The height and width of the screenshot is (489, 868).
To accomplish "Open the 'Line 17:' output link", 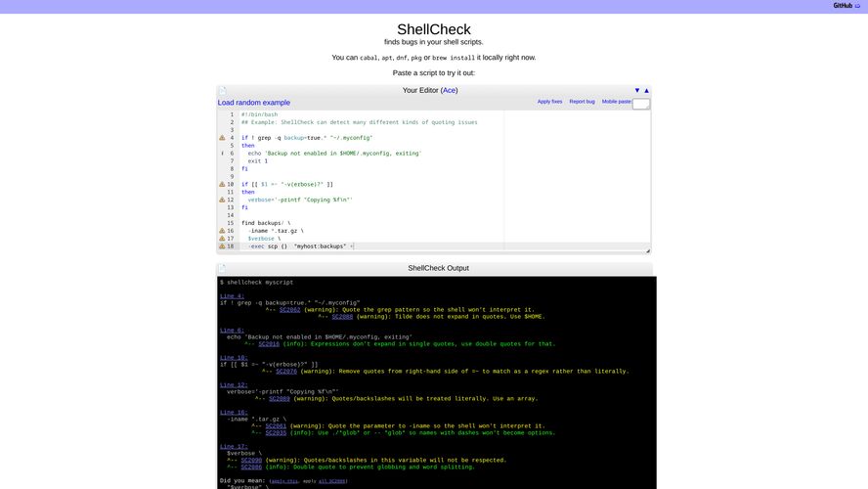I will [234, 446].
